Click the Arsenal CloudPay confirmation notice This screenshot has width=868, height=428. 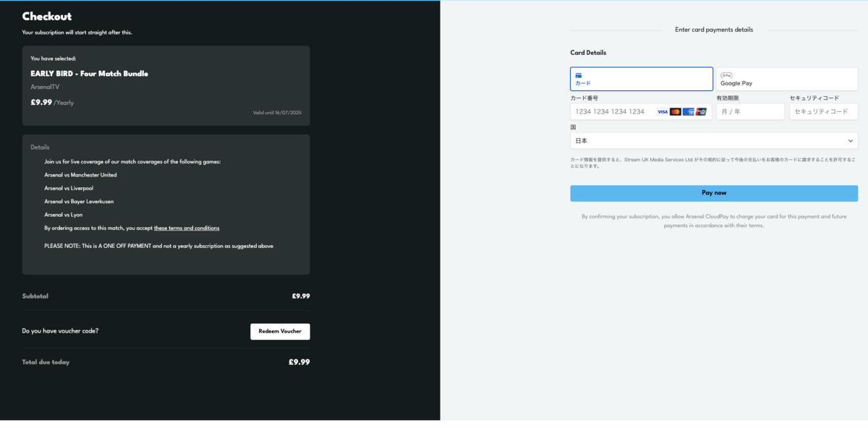714,221
